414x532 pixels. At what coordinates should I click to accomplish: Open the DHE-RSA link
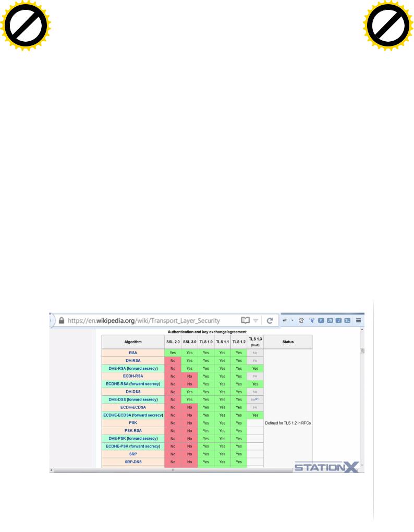point(133,368)
